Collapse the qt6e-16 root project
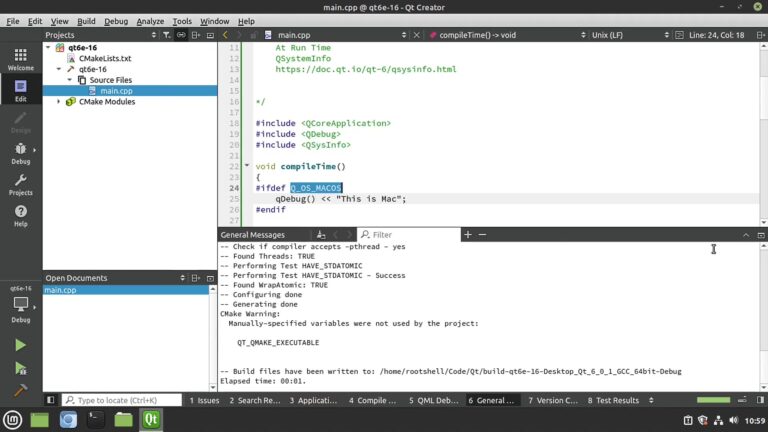The height and width of the screenshot is (432, 768). [48, 48]
